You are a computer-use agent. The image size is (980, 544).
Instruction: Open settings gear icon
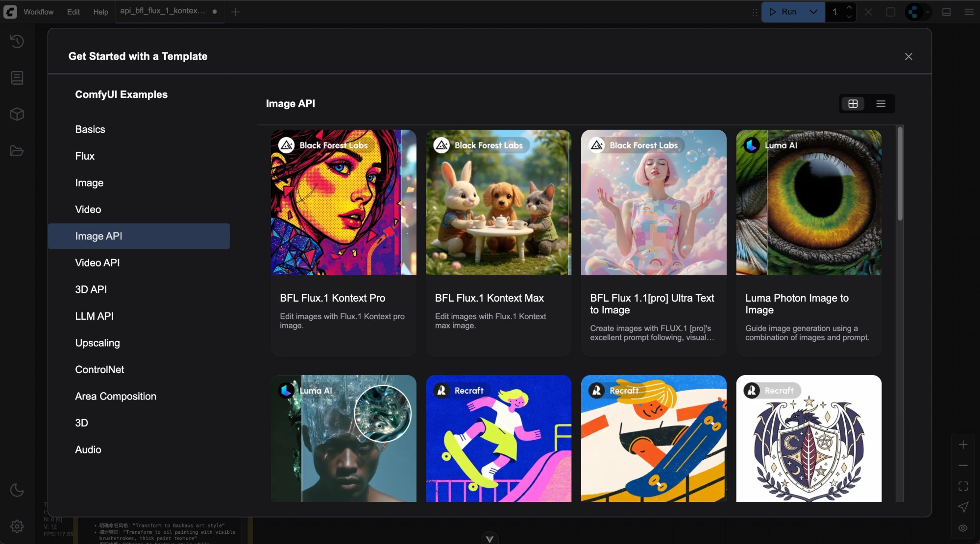(x=17, y=526)
